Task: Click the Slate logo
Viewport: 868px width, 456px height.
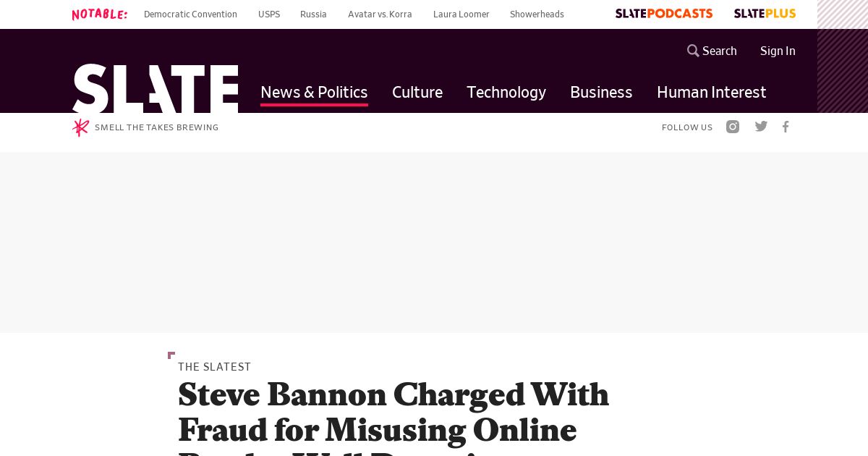Action: pyautogui.click(x=156, y=88)
